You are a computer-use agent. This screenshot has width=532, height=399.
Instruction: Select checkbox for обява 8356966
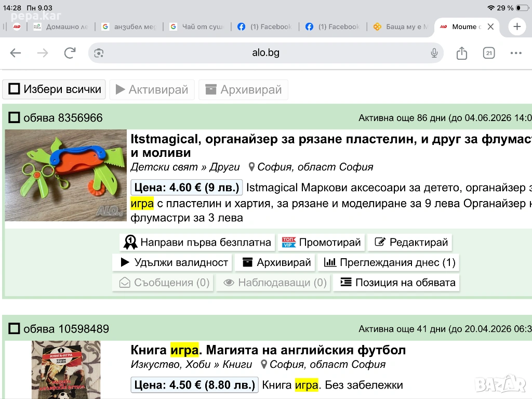[x=14, y=118]
